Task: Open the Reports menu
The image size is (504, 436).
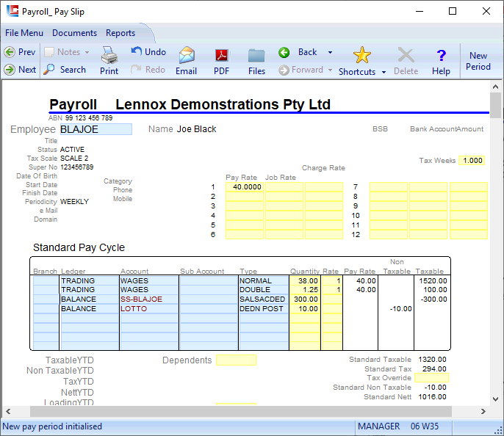Action: click(x=120, y=33)
